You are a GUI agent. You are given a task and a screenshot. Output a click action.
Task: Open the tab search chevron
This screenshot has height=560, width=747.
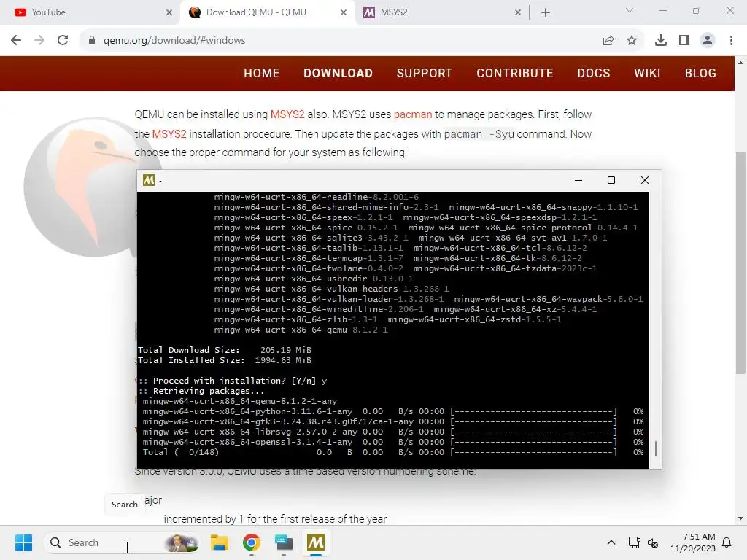(x=630, y=10)
